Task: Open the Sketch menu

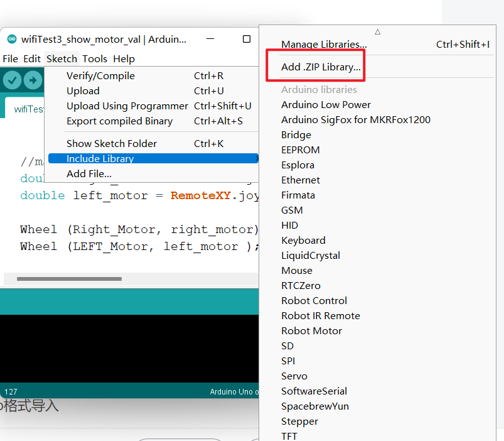Action: (62, 59)
